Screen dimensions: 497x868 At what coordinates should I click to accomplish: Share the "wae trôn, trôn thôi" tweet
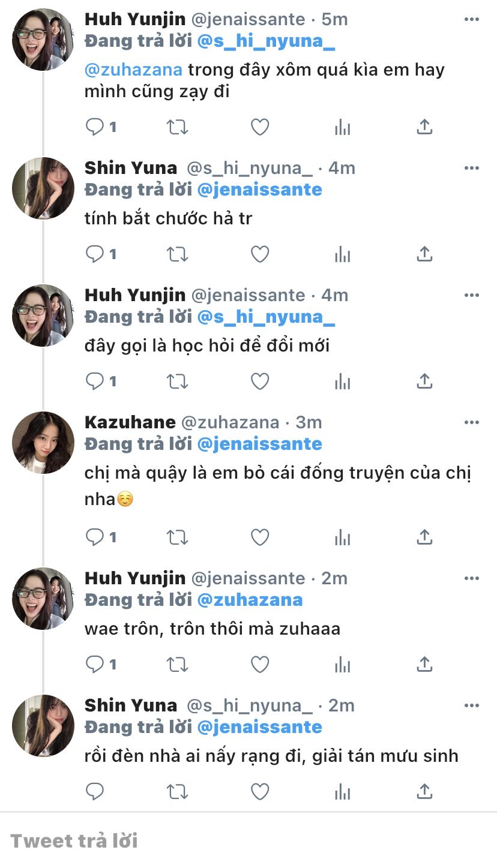point(424,665)
